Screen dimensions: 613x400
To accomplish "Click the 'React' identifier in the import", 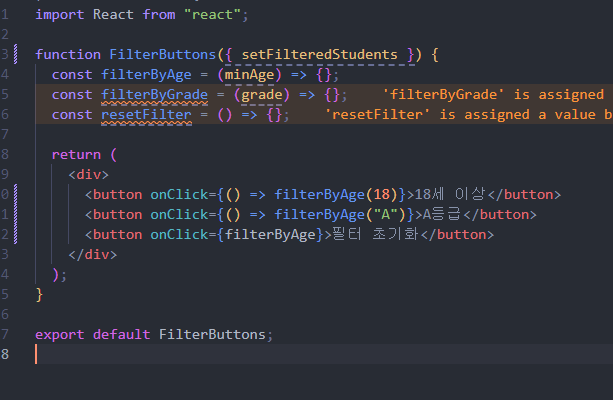I will coord(113,15).
